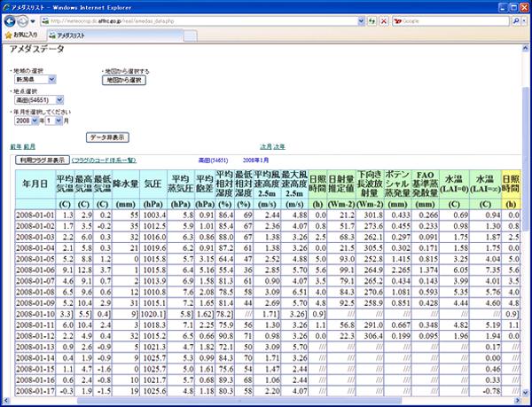Click the 下向き長波放射量 column header
Image resolution: width=532 pixels, height=407 pixels.
(370, 184)
